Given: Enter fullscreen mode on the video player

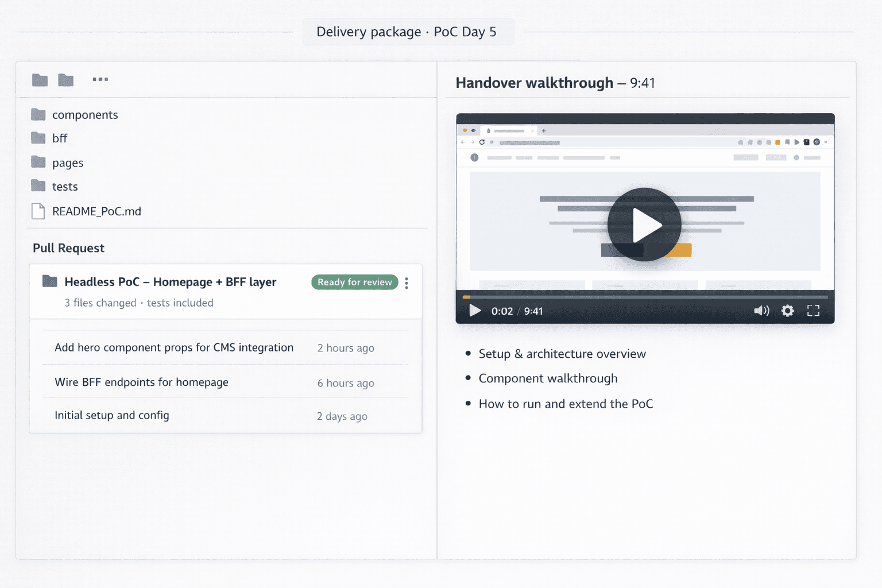Looking at the screenshot, I should pos(813,311).
